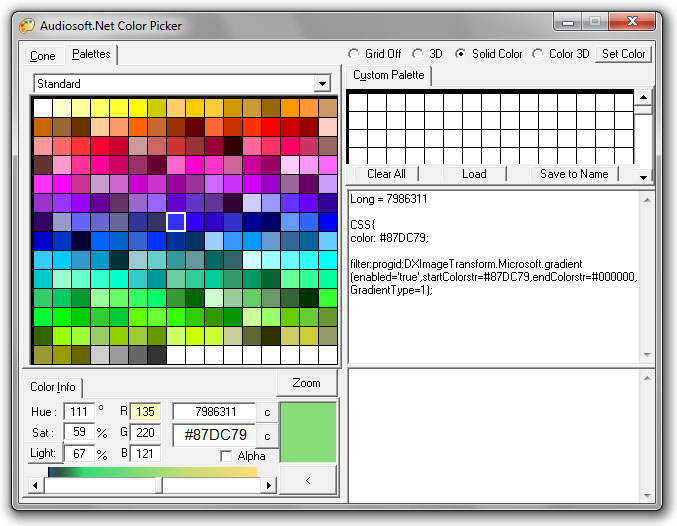
Task: Click the first empty custom palette cell
Action: pos(357,103)
